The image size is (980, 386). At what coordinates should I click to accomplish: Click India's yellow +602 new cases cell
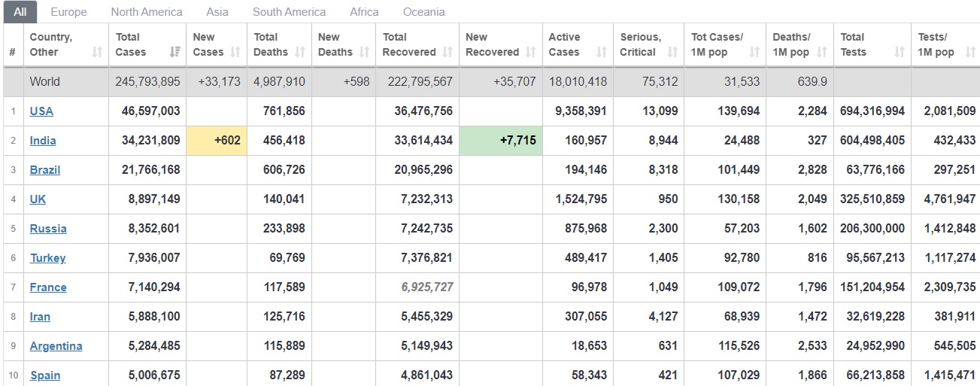point(217,141)
